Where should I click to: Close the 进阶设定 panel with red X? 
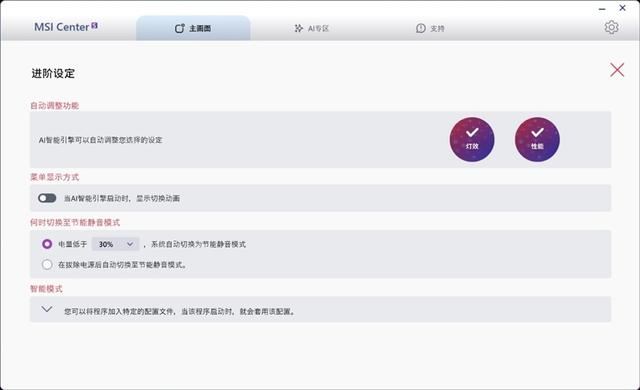point(617,70)
